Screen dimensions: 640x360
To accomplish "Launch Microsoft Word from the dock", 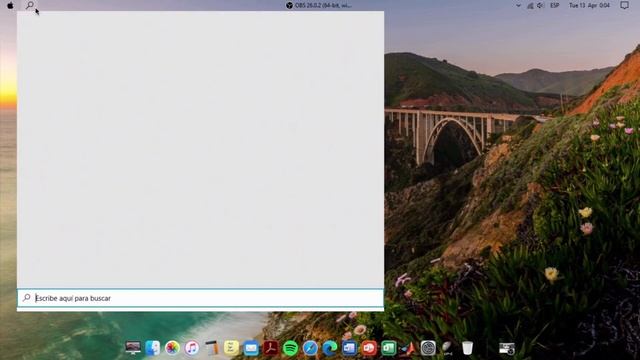I will pyautogui.click(x=349, y=348).
